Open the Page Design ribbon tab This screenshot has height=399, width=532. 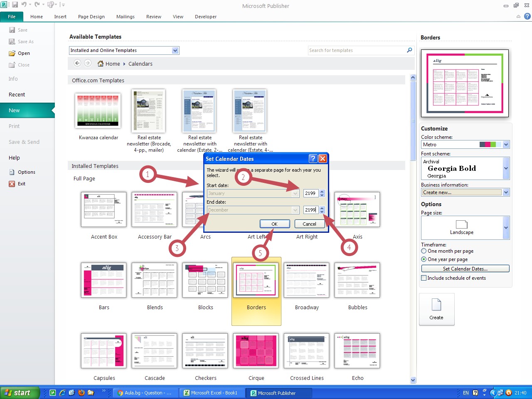click(91, 17)
